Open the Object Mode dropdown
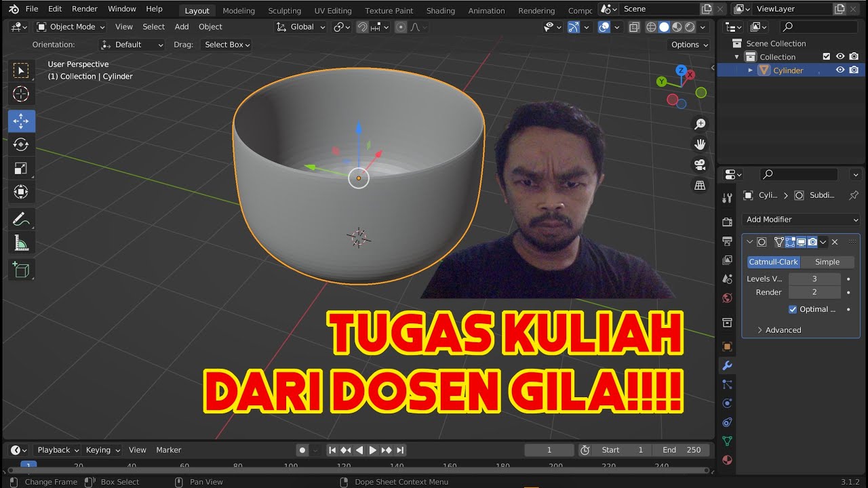 click(71, 27)
